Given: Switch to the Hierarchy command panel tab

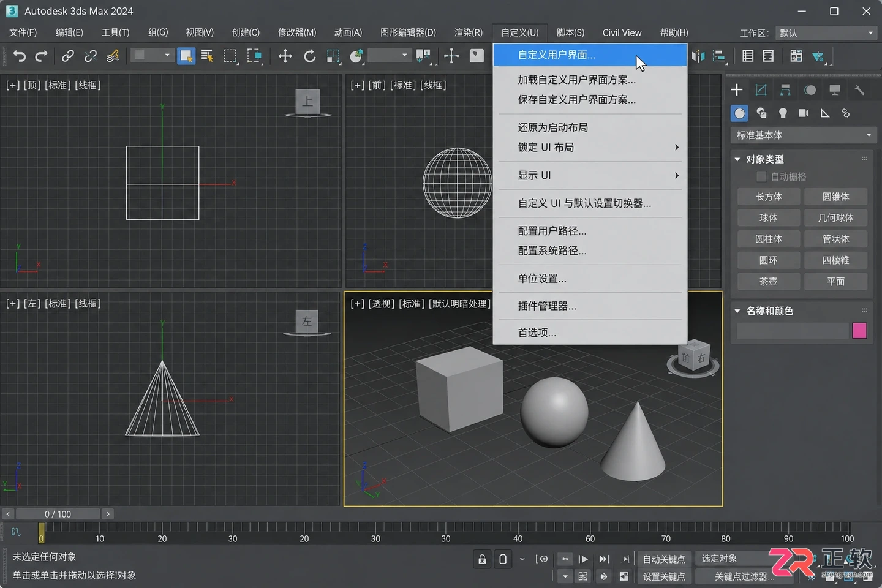Looking at the screenshot, I should pos(785,90).
